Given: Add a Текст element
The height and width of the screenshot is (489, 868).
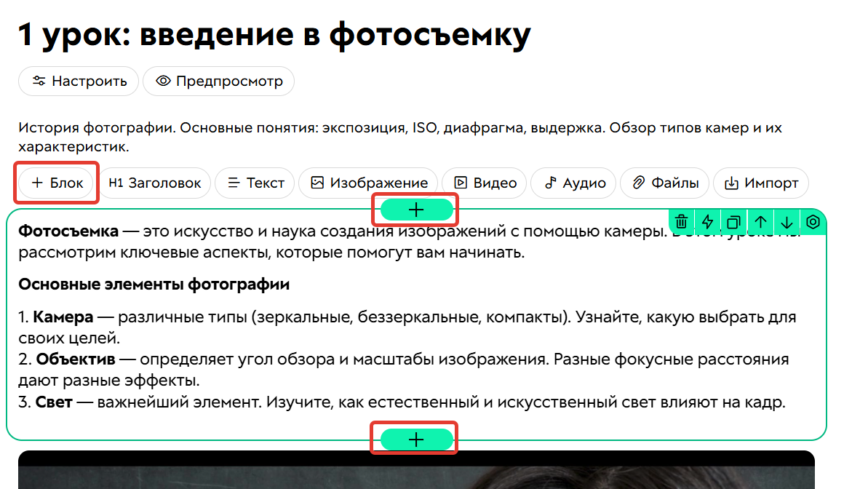Looking at the screenshot, I should [255, 183].
